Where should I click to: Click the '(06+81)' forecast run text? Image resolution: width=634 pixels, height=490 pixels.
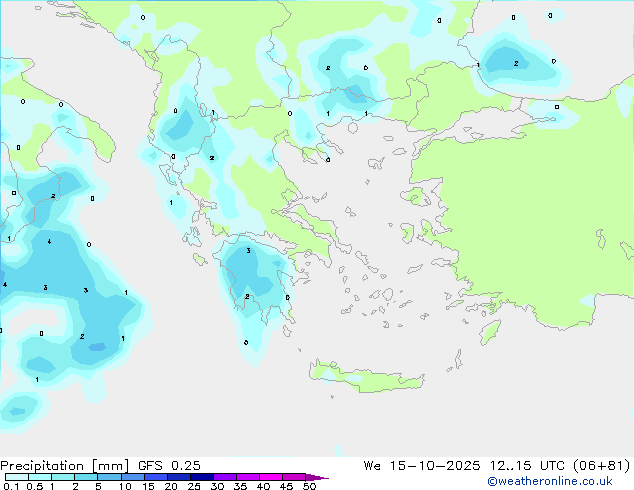click(602, 466)
